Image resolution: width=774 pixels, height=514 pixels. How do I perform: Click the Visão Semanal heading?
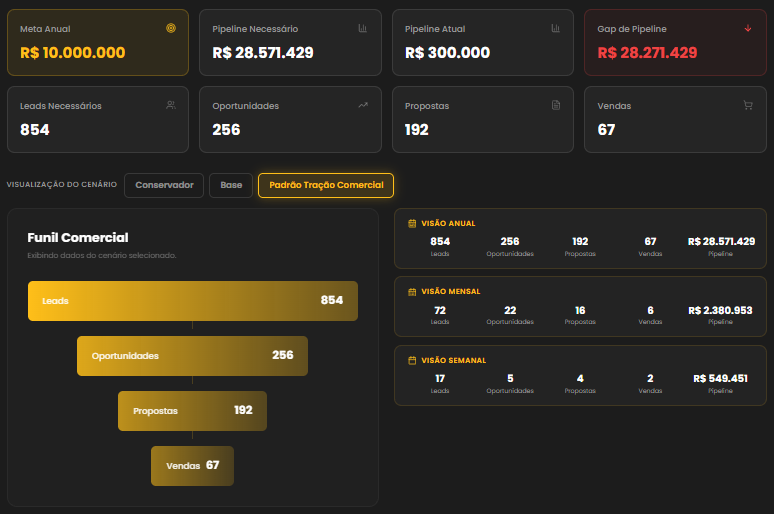454,360
